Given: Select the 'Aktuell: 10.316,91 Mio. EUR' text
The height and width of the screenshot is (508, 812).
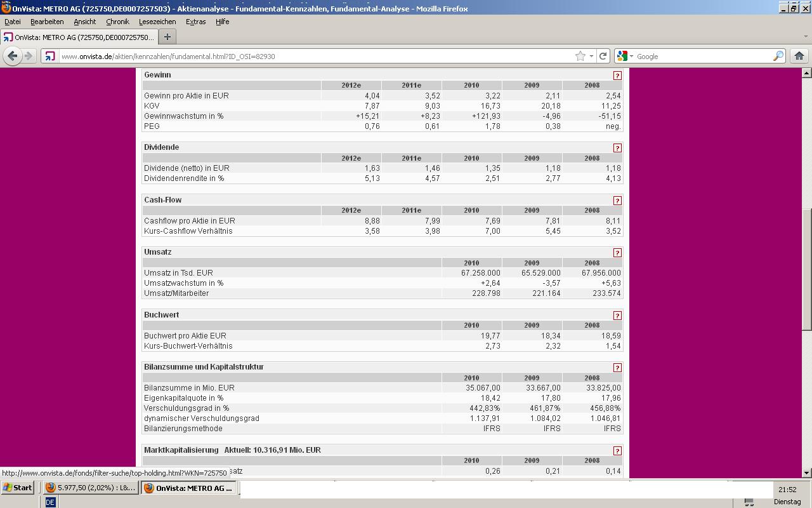Looking at the screenshot, I should point(273,450).
